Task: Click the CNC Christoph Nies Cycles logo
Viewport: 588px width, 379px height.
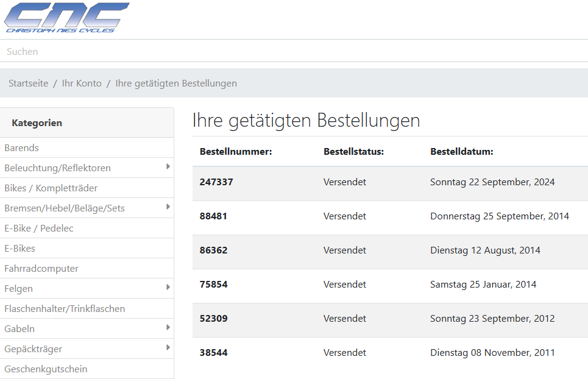Action: 67,18
